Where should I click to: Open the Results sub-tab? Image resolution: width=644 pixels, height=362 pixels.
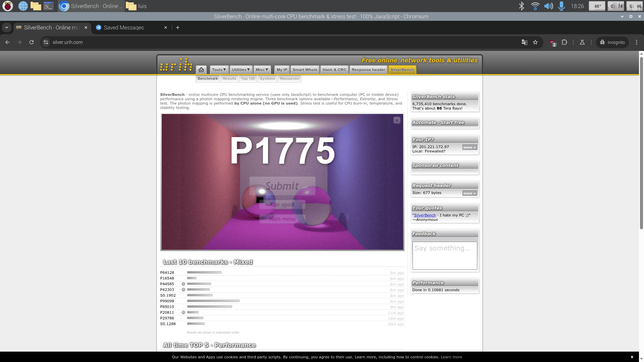[x=229, y=79]
